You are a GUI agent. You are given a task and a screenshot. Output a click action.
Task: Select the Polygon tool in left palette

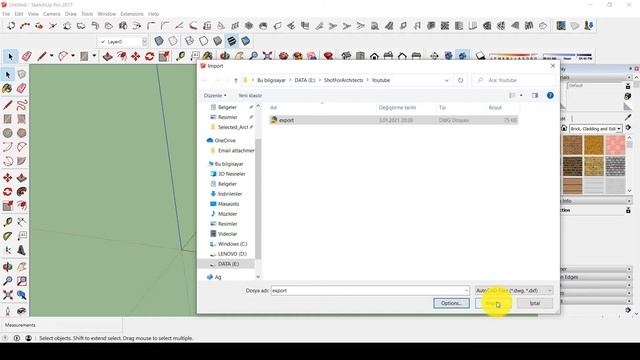coord(22,133)
